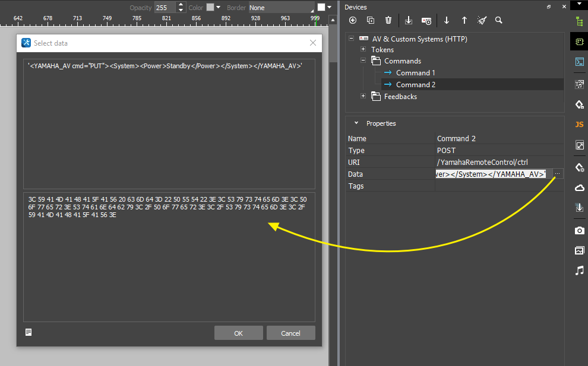The width and height of the screenshot is (588, 366).
Task: Click the add device plus icon
Action: click(x=353, y=20)
